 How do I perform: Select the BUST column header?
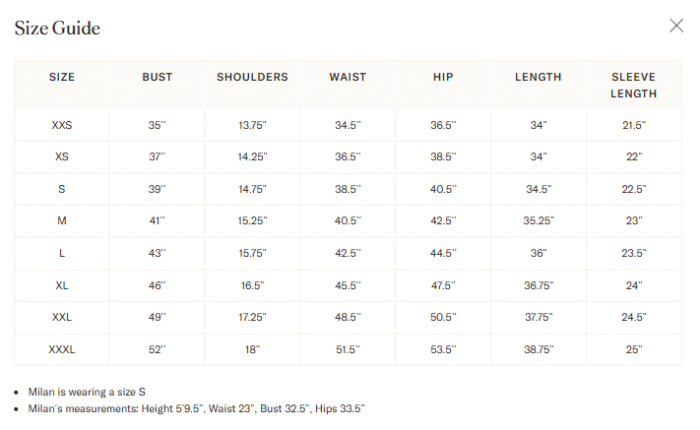(x=157, y=77)
